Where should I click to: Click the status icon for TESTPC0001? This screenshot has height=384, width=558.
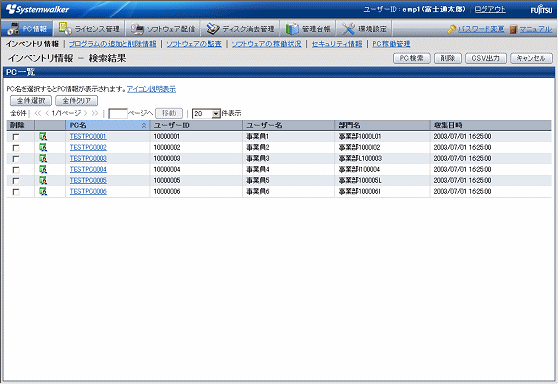(x=43, y=136)
